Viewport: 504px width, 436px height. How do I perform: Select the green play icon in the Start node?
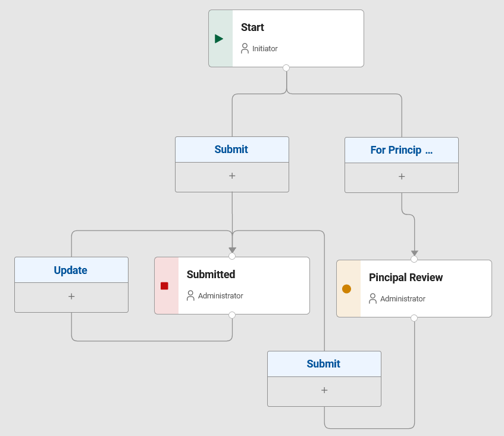pos(219,38)
